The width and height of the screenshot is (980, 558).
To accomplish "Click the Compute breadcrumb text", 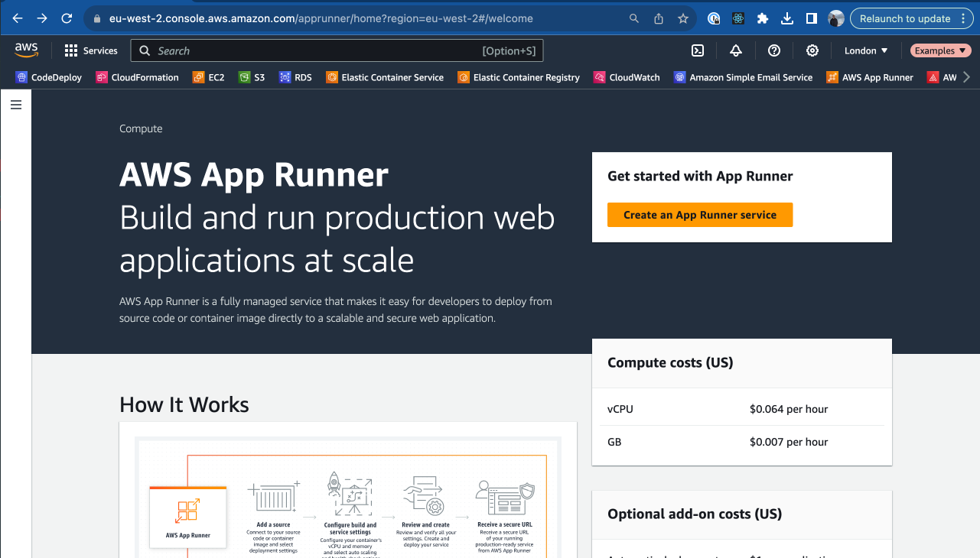I will click(x=141, y=128).
